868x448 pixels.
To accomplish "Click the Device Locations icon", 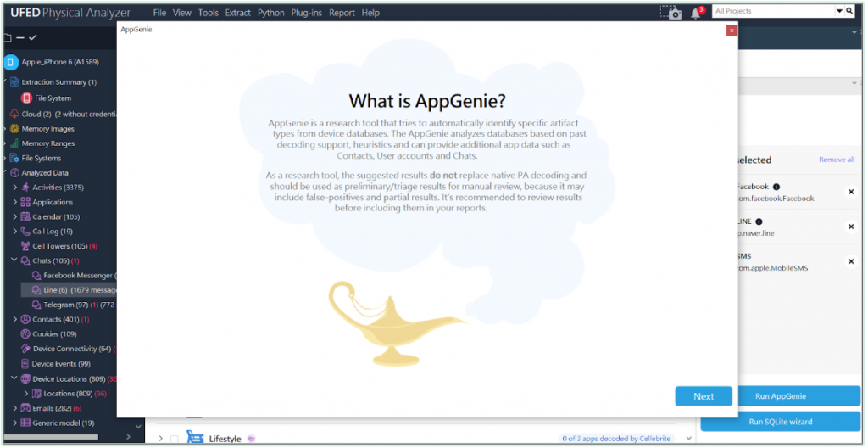I will click(25, 379).
